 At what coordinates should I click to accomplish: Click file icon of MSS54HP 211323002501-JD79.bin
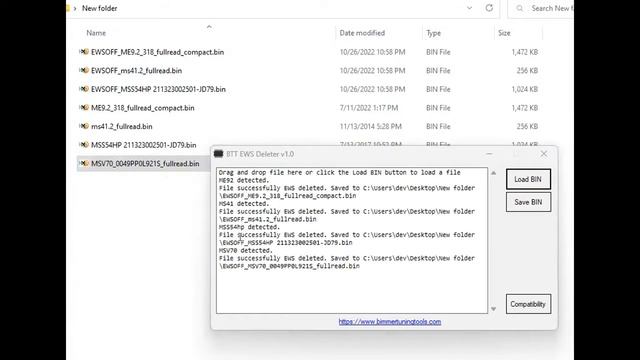[x=84, y=145]
